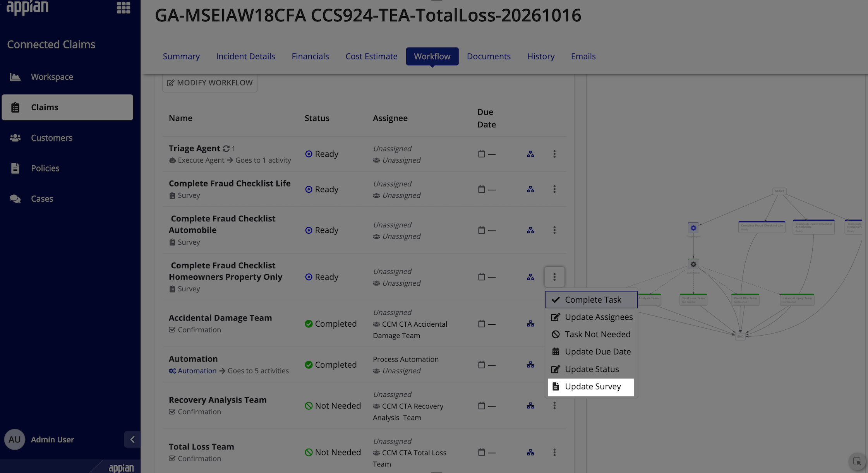Image resolution: width=868 pixels, height=473 pixels.
Task: Show Total Loss Team diagram icon
Action: click(x=530, y=452)
